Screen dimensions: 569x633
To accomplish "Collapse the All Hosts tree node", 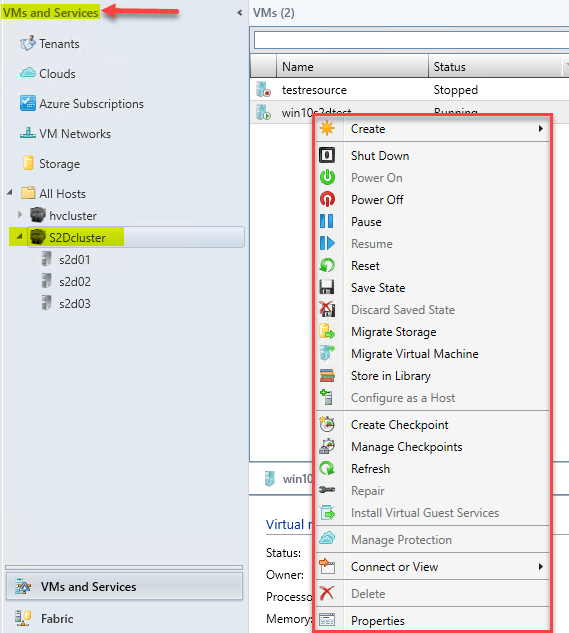I will (x=10, y=193).
